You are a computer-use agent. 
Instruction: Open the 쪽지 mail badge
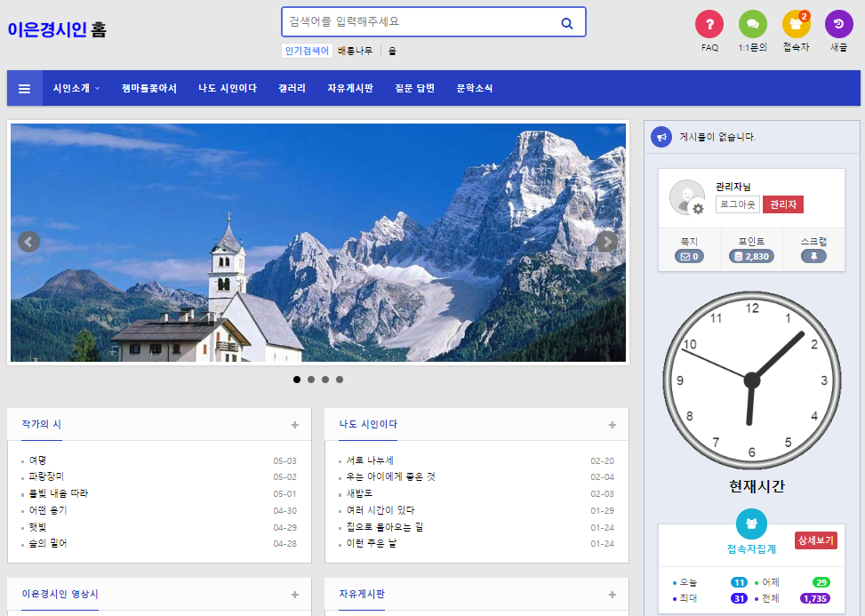[689, 256]
